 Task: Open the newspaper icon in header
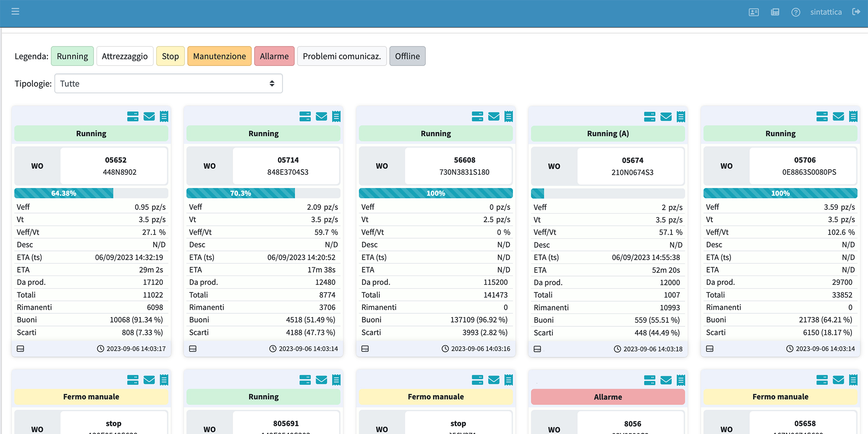[775, 12]
